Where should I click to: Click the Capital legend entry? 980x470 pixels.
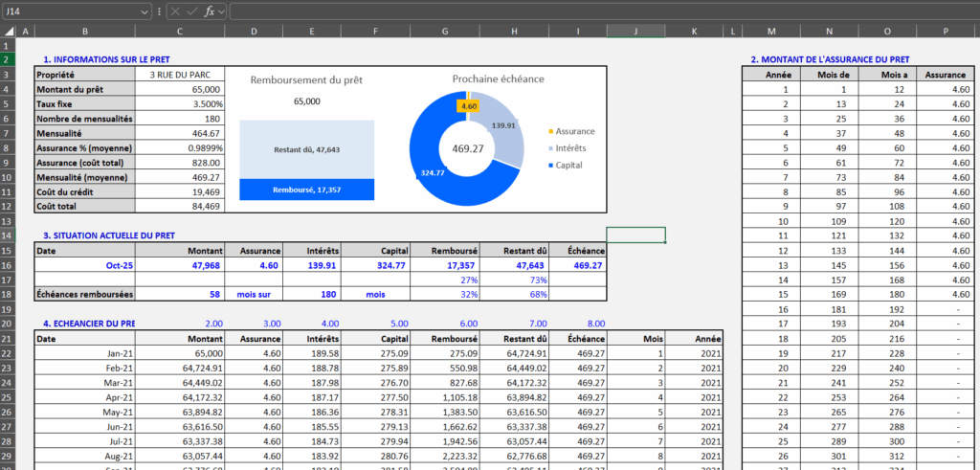(x=568, y=166)
